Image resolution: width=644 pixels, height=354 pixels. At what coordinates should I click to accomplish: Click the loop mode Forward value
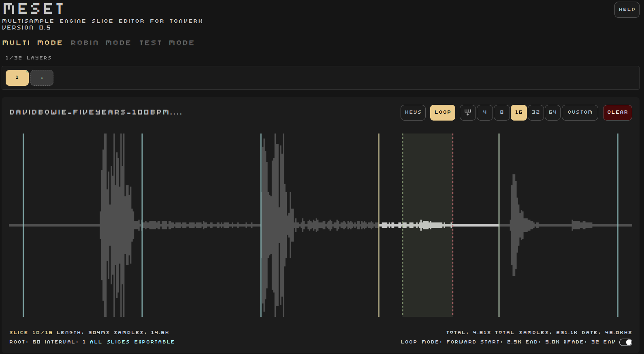click(461, 342)
